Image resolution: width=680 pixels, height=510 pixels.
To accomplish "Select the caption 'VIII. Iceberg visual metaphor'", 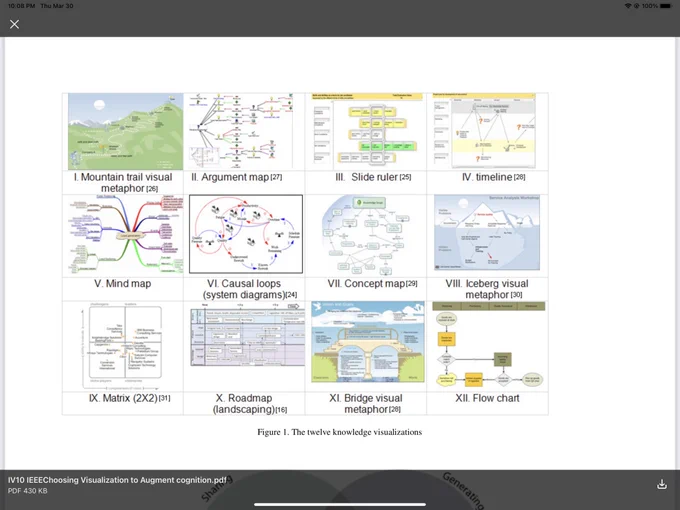I will click(x=487, y=289).
